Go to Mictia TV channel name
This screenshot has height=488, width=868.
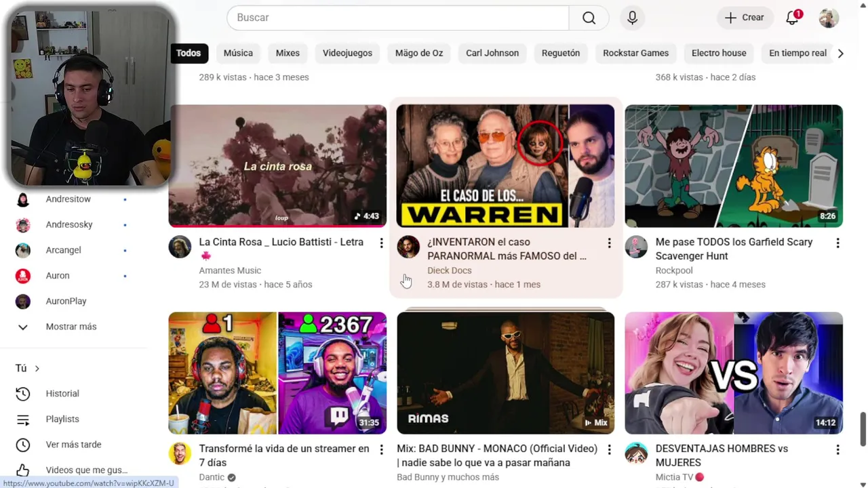[674, 477]
